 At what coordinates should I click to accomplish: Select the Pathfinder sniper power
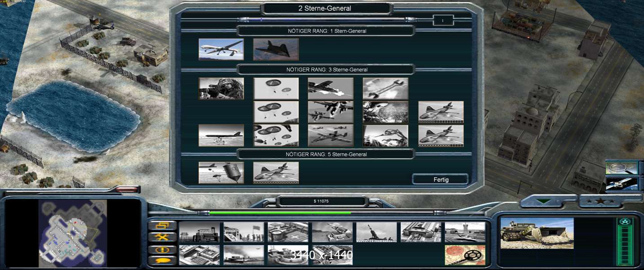221,89
